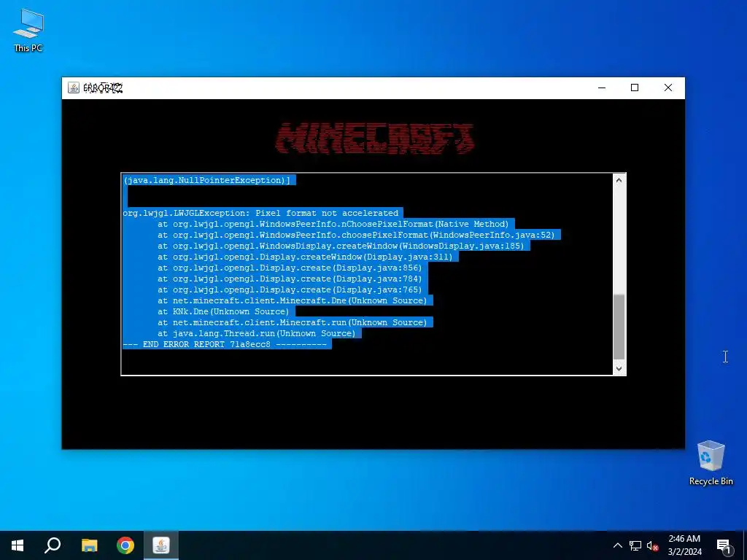Screen dimensions: 747x560
Task: Click the nChoosePixelFormat(Native Method) line
Action: click(x=333, y=224)
